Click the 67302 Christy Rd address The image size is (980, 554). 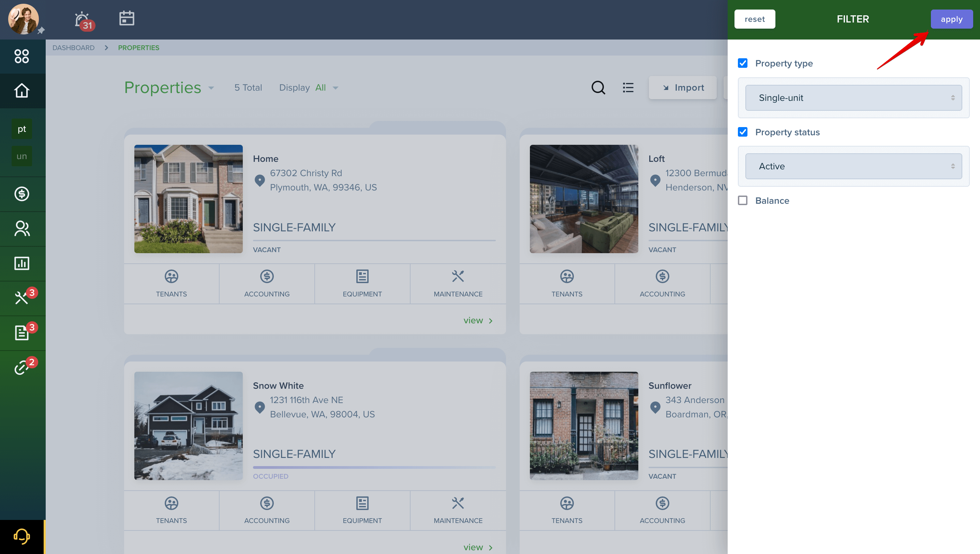(x=306, y=173)
